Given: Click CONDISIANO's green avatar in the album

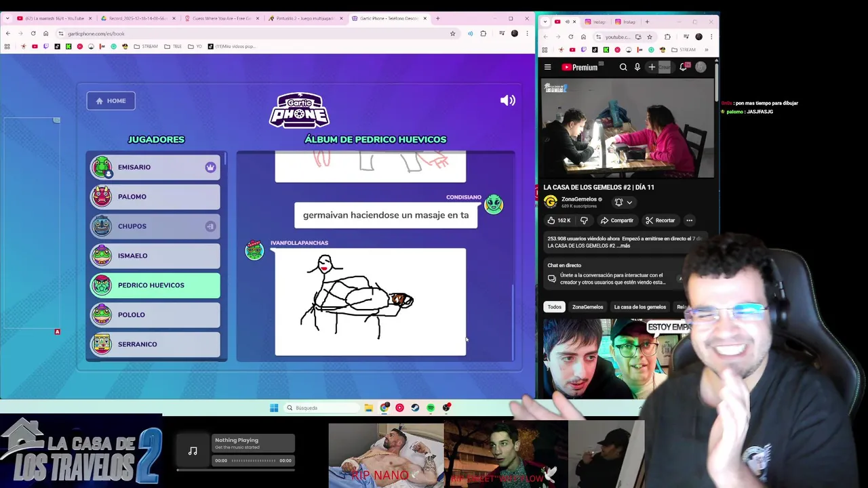Looking at the screenshot, I should click(494, 204).
